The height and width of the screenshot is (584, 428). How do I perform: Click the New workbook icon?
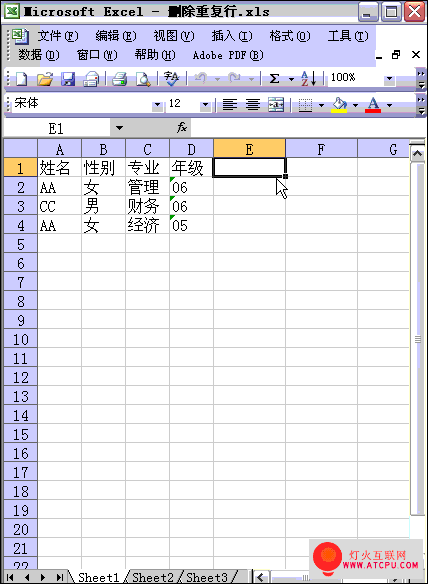point(22,79)
